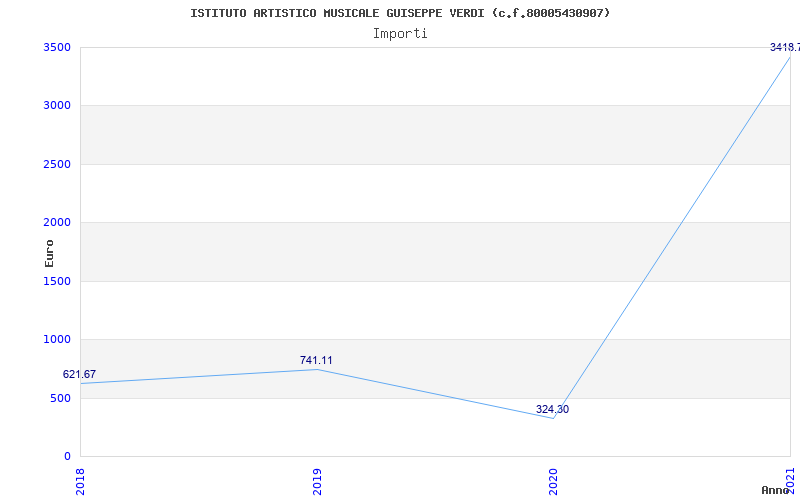The height and width of the screenshot is (500, 800).
Task: Click the Anno axis title
Action: click(x=775, y=490)
